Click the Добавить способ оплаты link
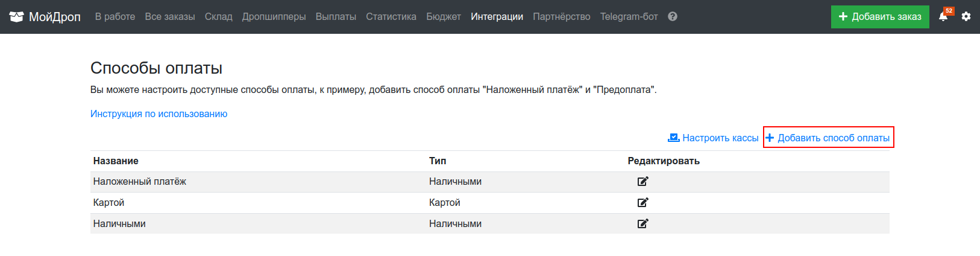This screenshot has width=980, height=256. pyautogui.click(x=828, y=138)
